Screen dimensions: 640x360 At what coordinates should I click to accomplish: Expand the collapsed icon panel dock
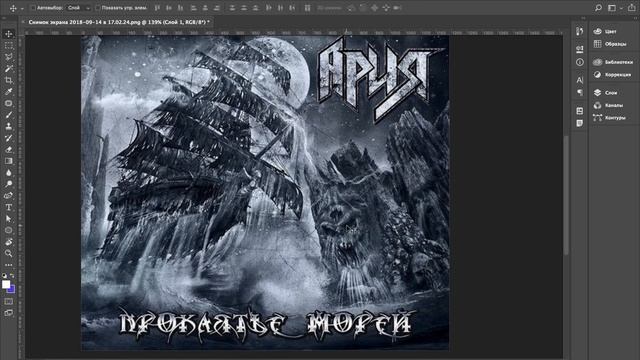pyautogui.click(x=583, y=18)
